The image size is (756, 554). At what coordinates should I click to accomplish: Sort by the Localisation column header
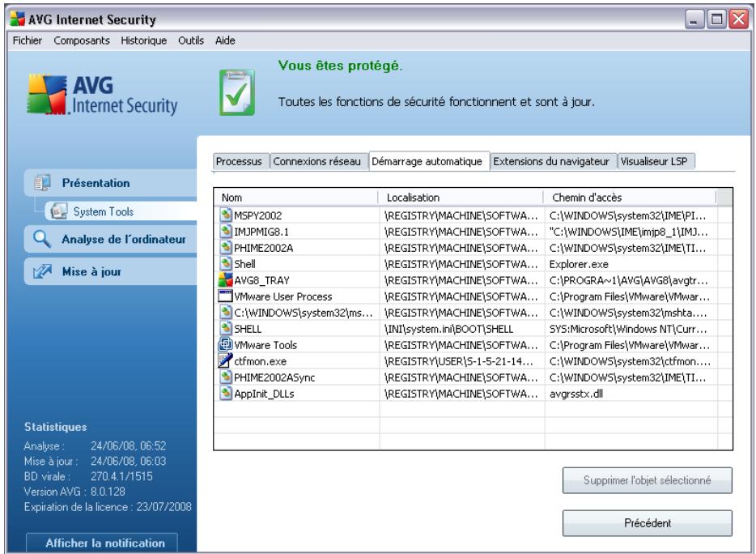(x=461, y=198)
